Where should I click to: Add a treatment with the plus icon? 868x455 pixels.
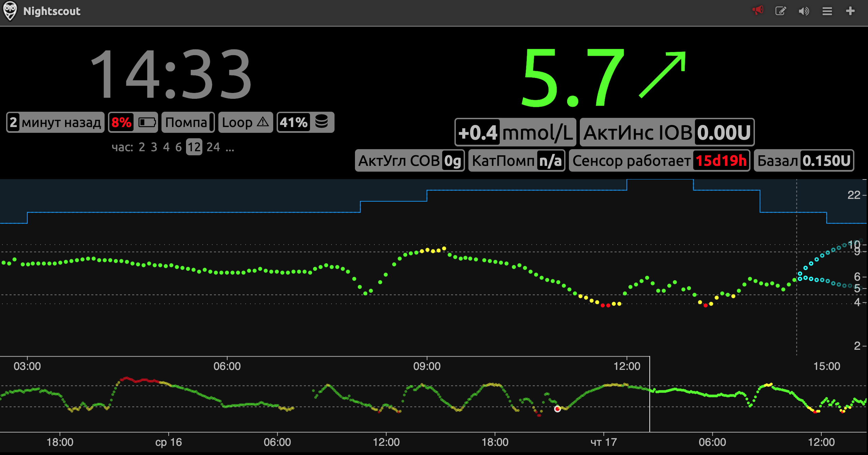(x=850, y=11)
